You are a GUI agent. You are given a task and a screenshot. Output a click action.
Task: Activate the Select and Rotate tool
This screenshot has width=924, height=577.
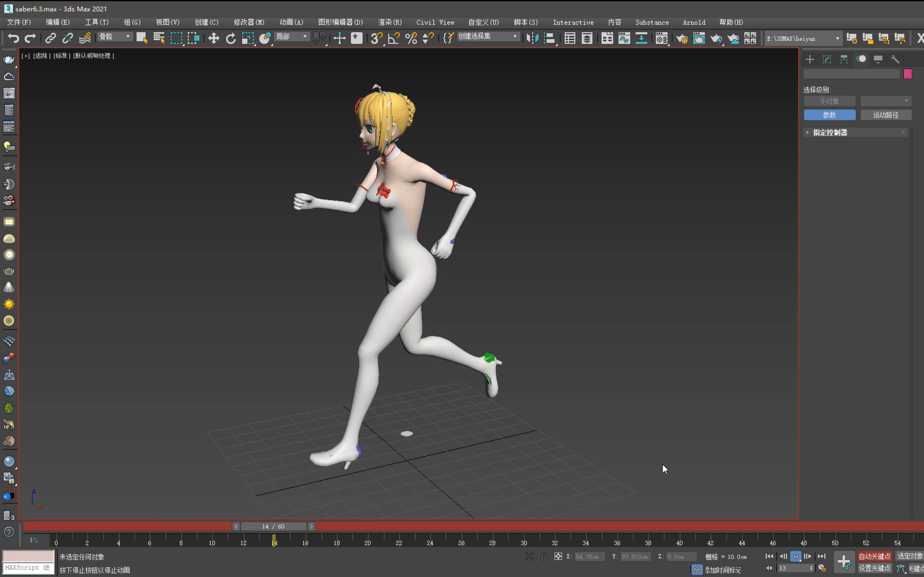[x=230, y=38]
